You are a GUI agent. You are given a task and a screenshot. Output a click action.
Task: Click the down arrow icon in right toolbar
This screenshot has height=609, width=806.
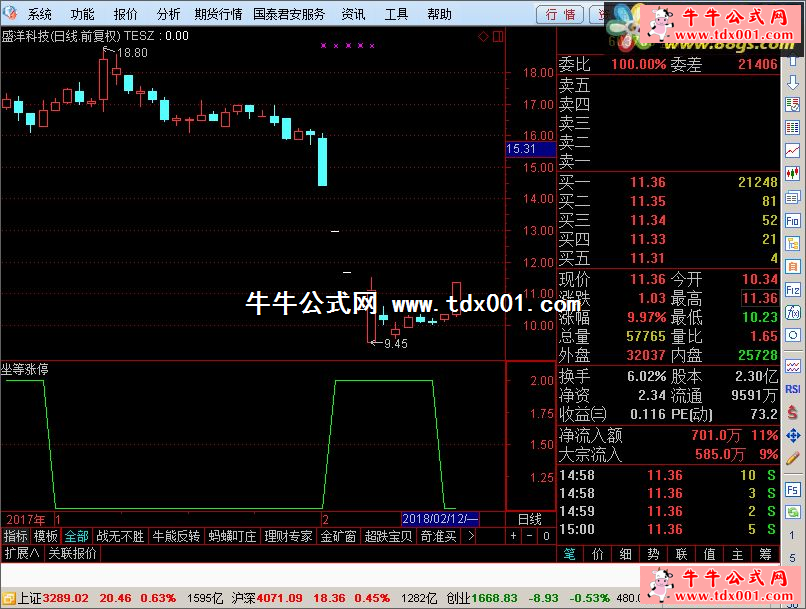[793, 82]
